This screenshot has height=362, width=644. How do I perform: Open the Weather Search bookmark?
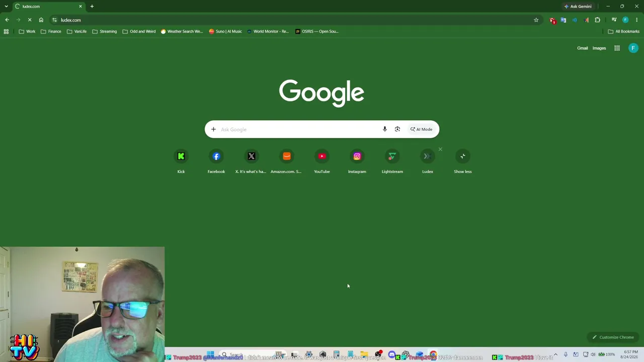pos(182,31)
